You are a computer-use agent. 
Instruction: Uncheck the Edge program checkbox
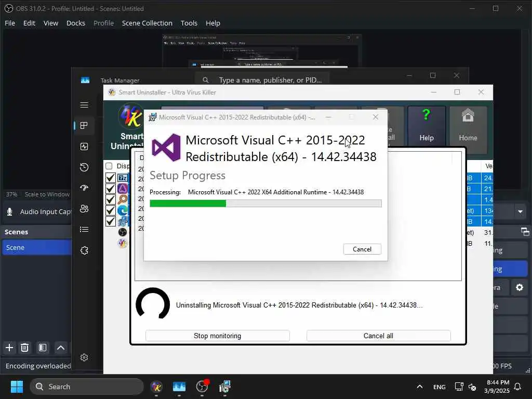[x=110, y=210]
